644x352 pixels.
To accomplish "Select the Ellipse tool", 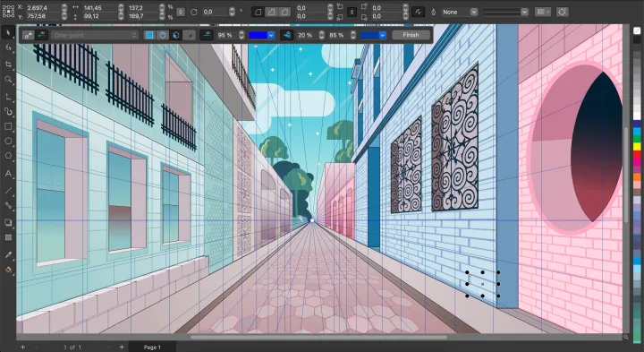I will pos(8,142).
